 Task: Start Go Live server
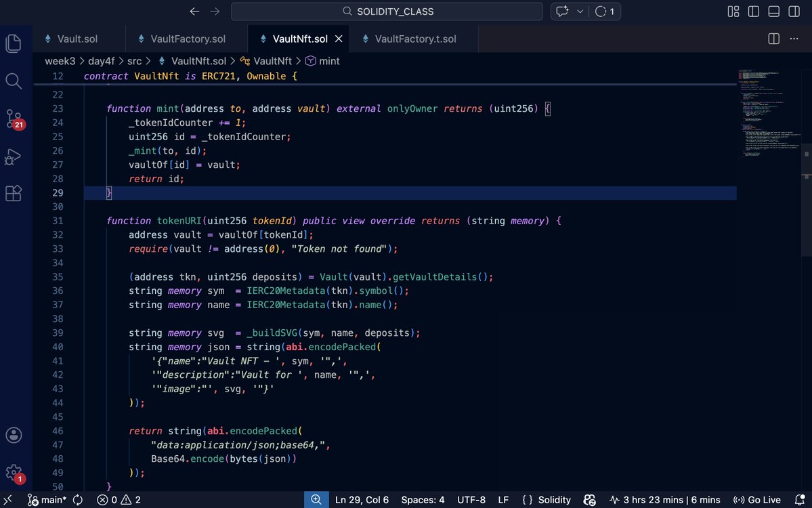pyautogui.click(x=757, y=500)
